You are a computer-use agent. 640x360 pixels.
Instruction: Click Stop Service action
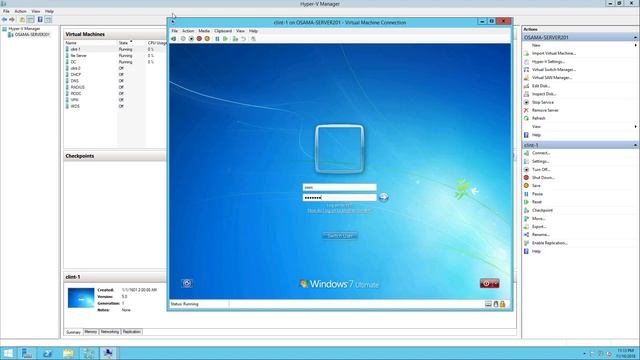click(x=542, y=102)
